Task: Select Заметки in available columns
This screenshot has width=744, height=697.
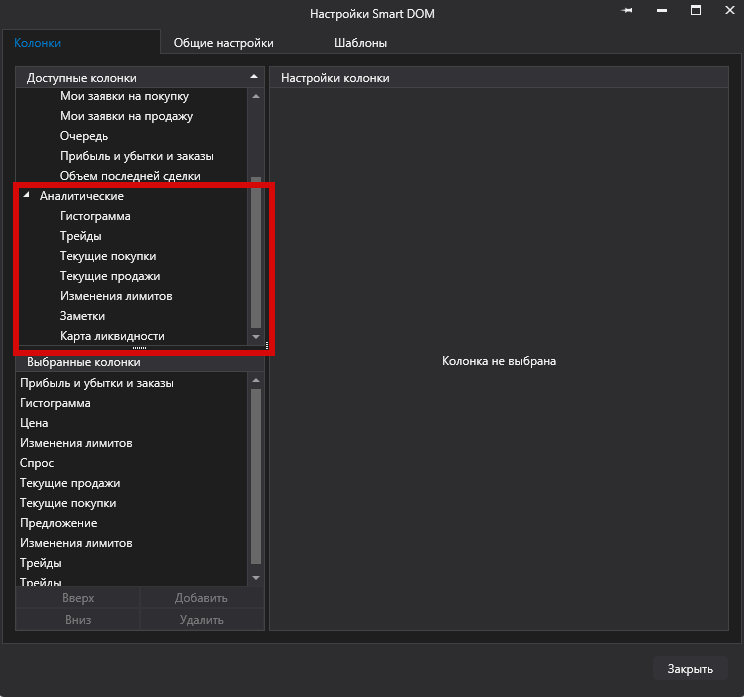Action: (82, 316)
